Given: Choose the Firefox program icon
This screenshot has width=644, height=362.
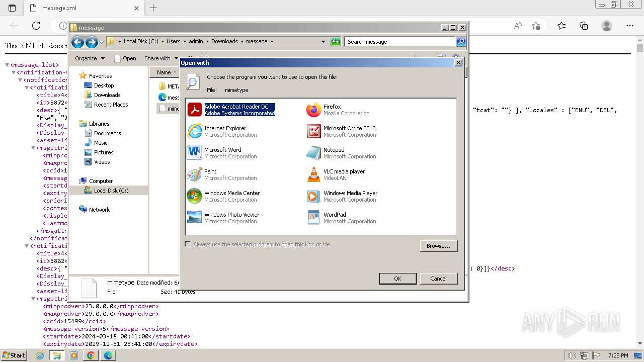Looking at the screenshot, I should click(314, 110).
